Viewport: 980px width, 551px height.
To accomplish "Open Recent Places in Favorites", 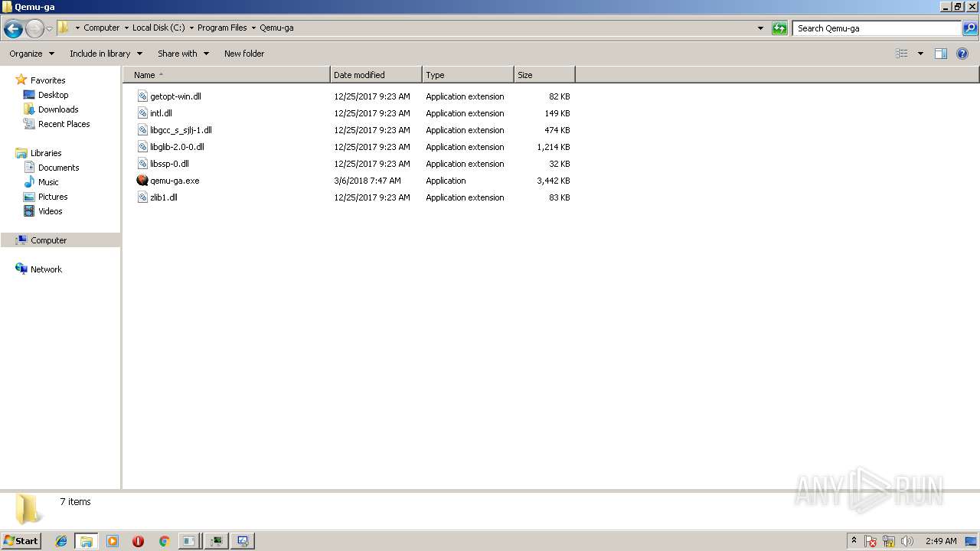I will (x=64, y=124).
